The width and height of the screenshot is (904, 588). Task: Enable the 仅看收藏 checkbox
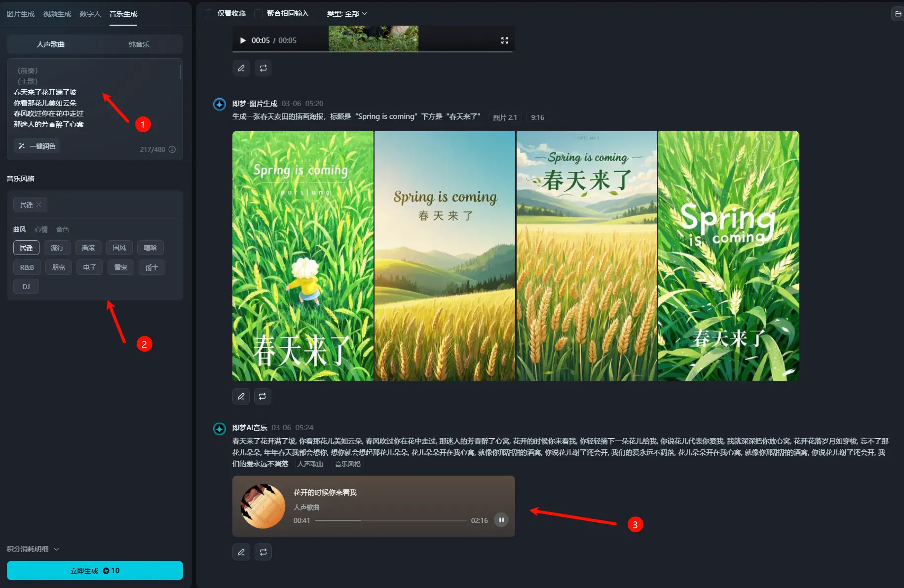point(209,14)
